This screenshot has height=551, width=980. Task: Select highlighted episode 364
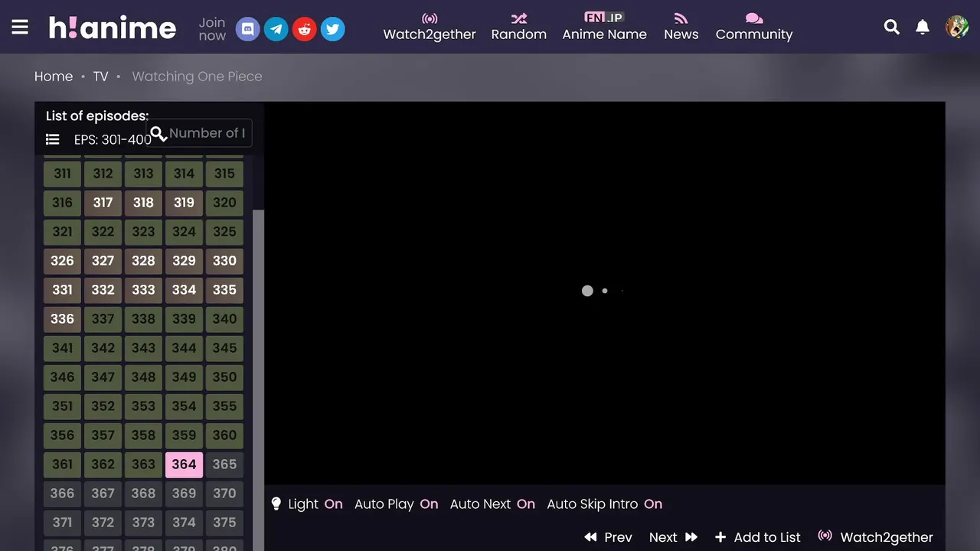tap(184, 465)
